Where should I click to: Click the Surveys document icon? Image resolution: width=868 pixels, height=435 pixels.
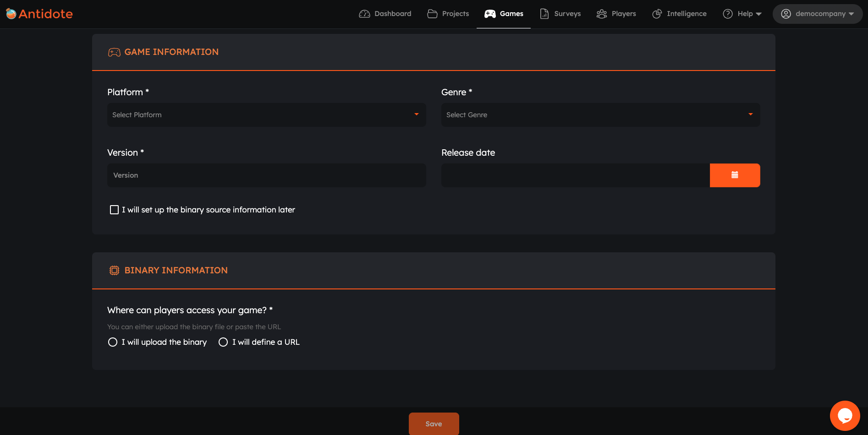(x=544, y=14)
